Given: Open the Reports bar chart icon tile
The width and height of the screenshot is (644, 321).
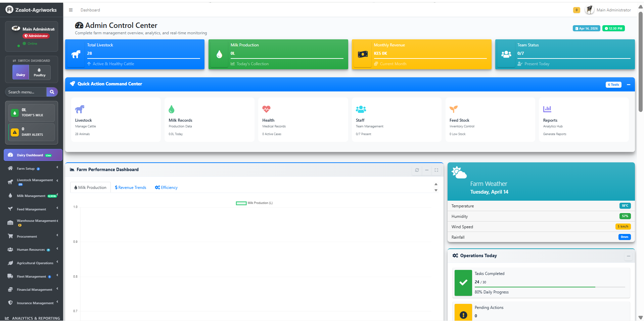Looking at the screenshot, I should click(x=547, y=109).
